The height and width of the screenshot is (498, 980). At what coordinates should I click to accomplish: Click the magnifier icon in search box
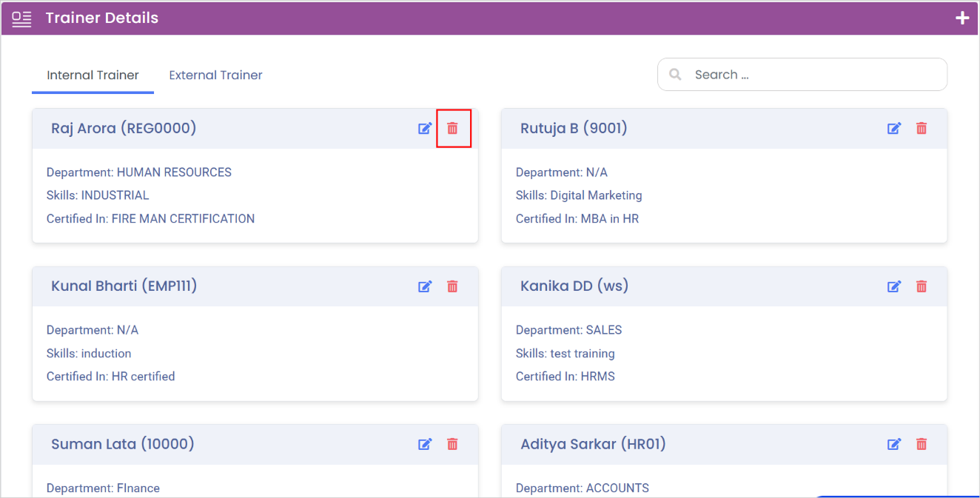pyautogui.click(x=675, y=75)
